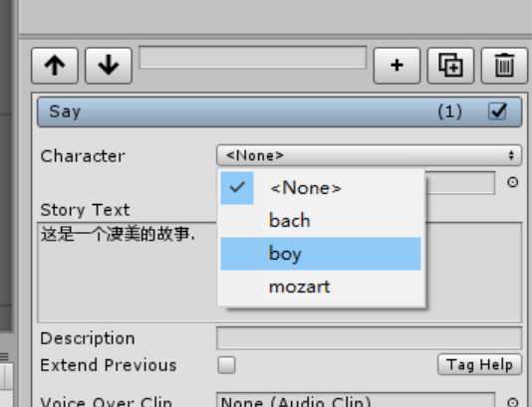This screenshot has width=532, height=407.
Task: Choose boy from the character list
Action: click(x=321, y=254)
